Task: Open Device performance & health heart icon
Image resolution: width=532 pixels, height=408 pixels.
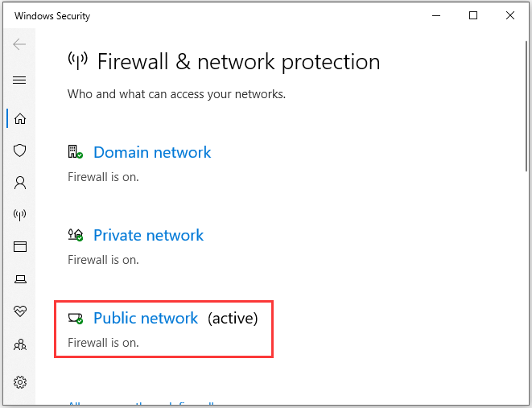Action: 20,311
